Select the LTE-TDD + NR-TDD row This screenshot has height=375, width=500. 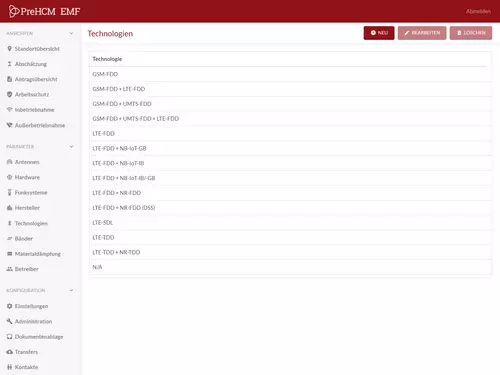click(290, 252)
